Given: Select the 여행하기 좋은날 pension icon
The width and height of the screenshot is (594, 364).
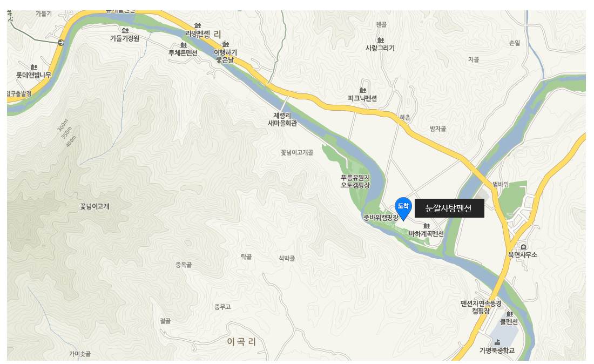Looking at the screenshot, I should click(225, 45).
